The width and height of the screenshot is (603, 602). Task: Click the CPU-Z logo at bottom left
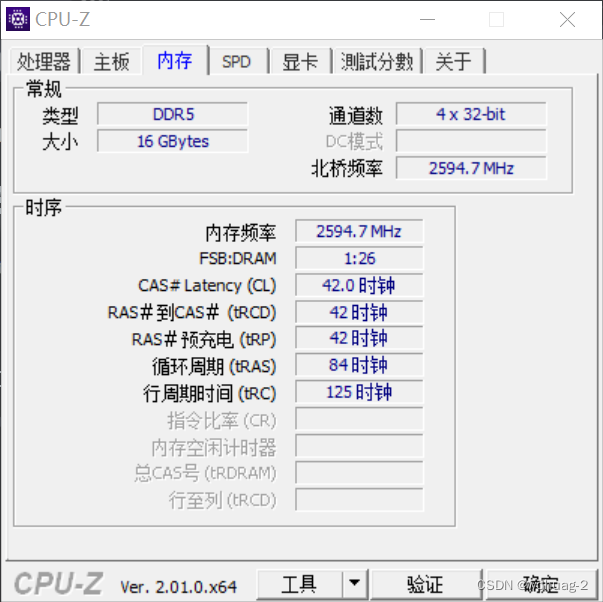59,584
